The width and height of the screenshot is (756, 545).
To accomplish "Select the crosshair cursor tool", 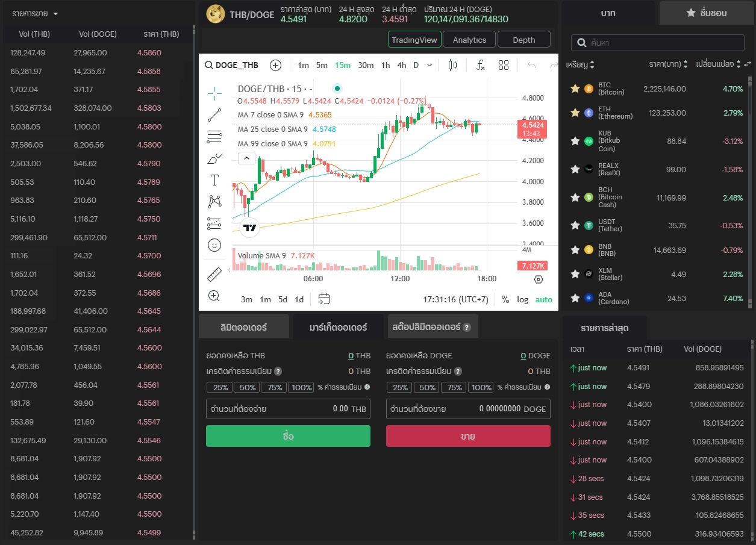I will [x=214, y=93].
